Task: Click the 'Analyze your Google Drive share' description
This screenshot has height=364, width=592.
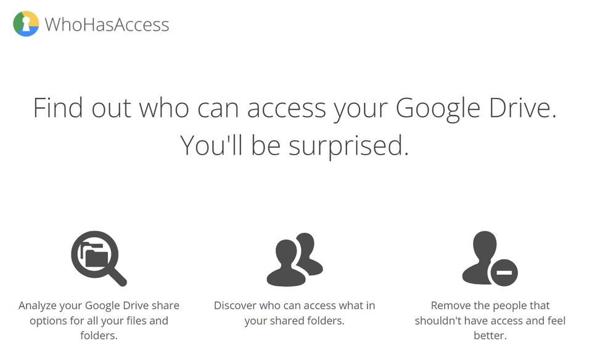Action: coord(99,305)
